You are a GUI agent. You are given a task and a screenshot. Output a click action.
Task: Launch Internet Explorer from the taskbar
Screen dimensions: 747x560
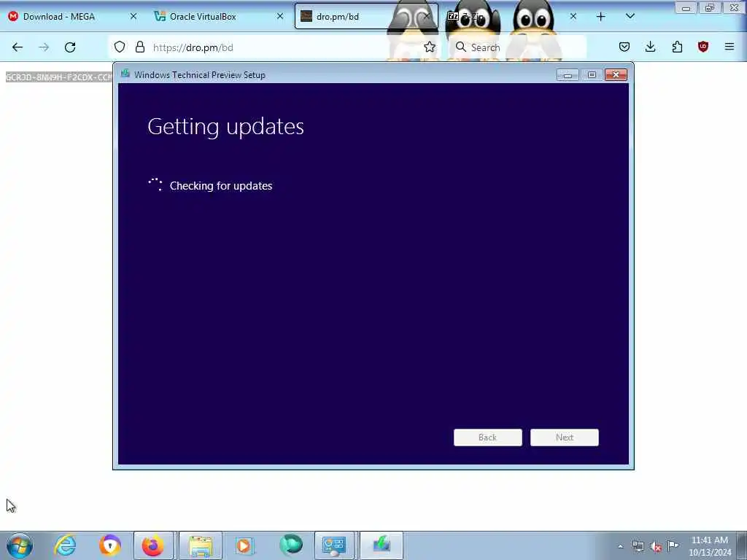65,545
